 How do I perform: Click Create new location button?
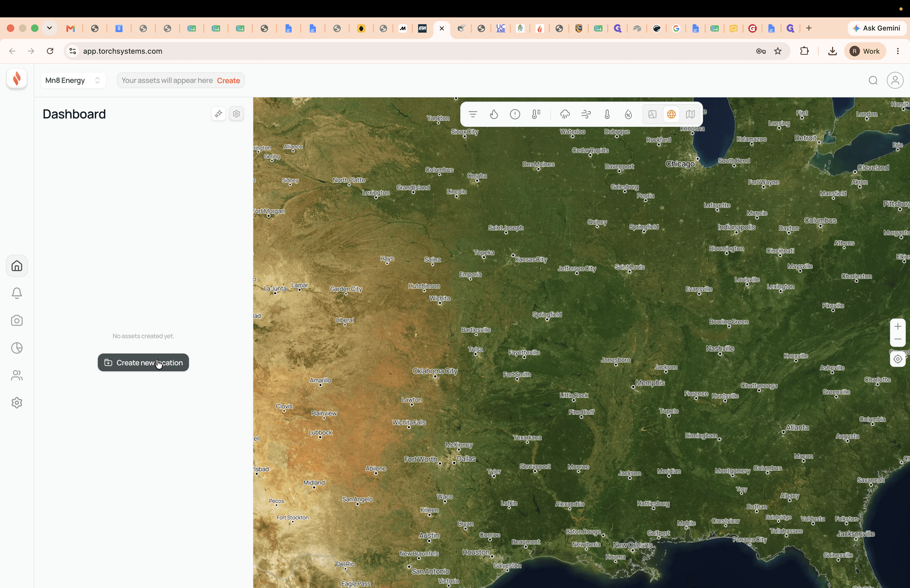pyautogui.click(x=143, y=362)
